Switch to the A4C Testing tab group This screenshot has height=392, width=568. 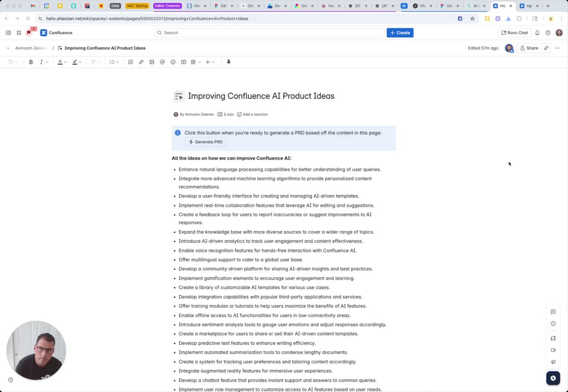click(x=137, y=6)
